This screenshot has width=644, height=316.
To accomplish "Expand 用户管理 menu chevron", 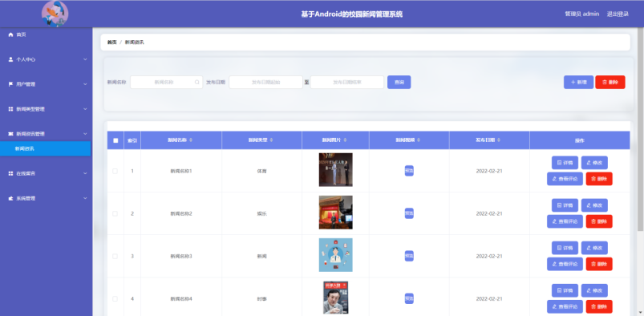I will click(85, 84).
